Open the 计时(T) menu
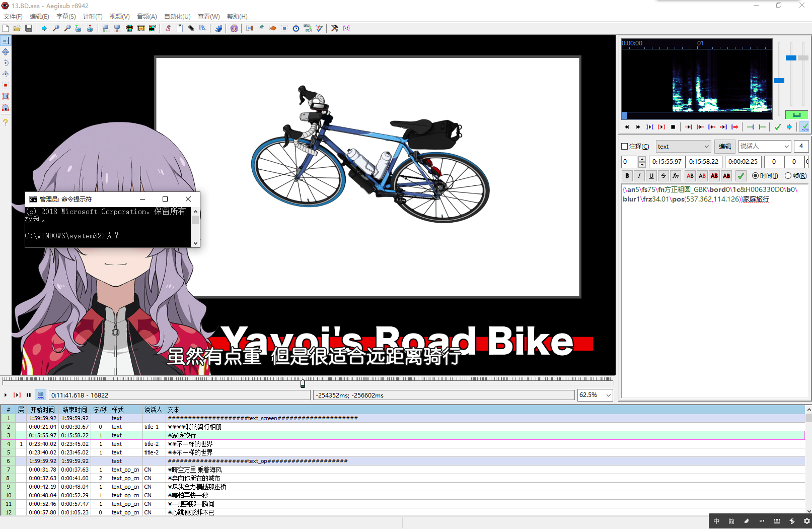 [x=93, y=17]
